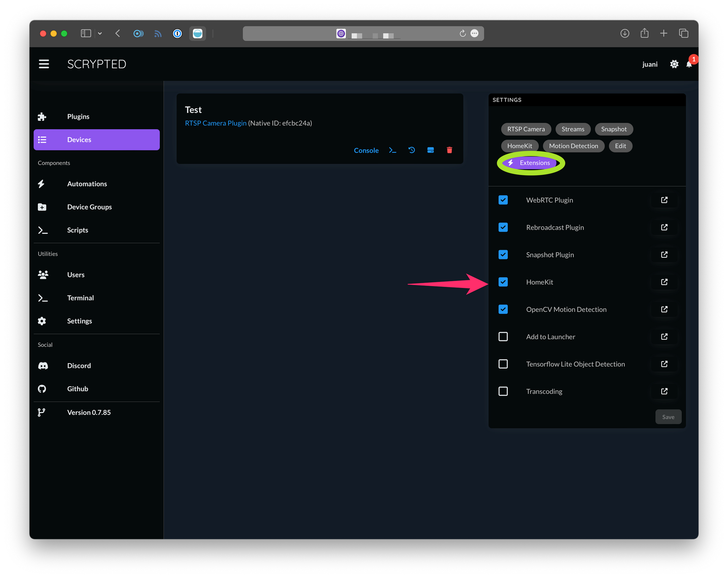This screenshot has height=578, width=728.
Task: Open the RTSP Camera Plugin link
Action: (x=215, y=123)
